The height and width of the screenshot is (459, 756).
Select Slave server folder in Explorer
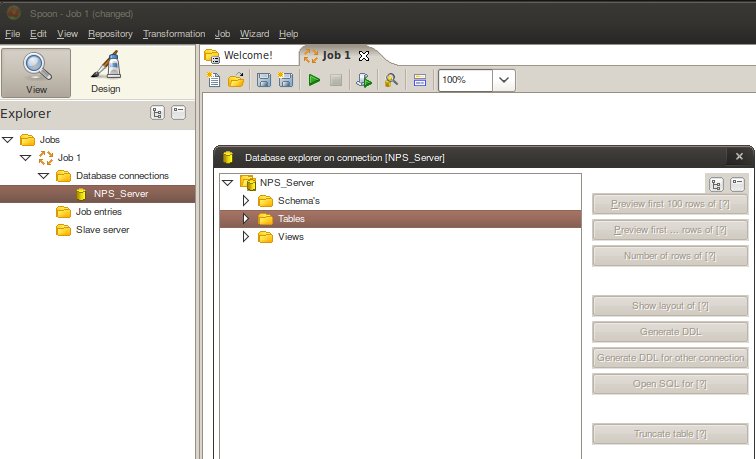point(102,230)
